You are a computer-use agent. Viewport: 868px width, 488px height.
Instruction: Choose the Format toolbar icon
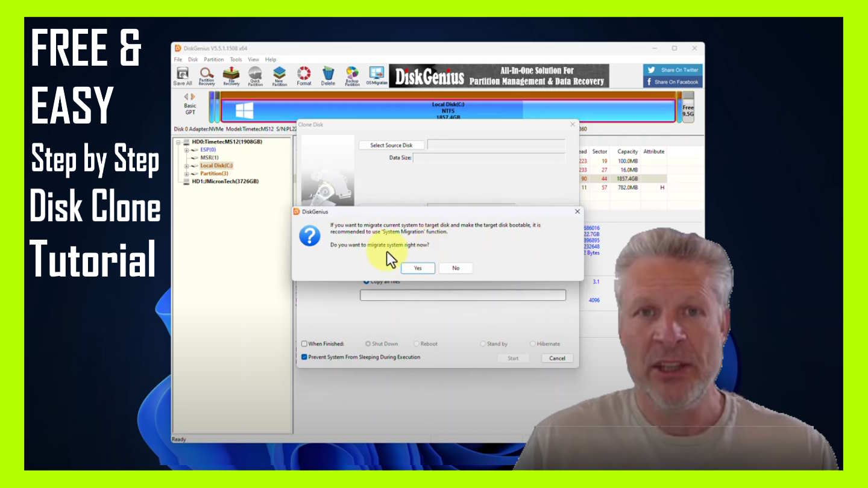coord(304,76)
